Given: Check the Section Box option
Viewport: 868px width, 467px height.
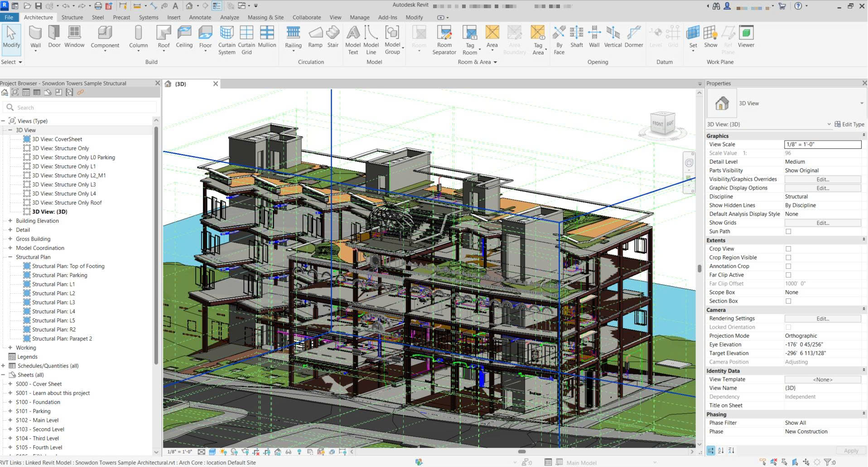Looking at the screenshot, I should point(788,301).
